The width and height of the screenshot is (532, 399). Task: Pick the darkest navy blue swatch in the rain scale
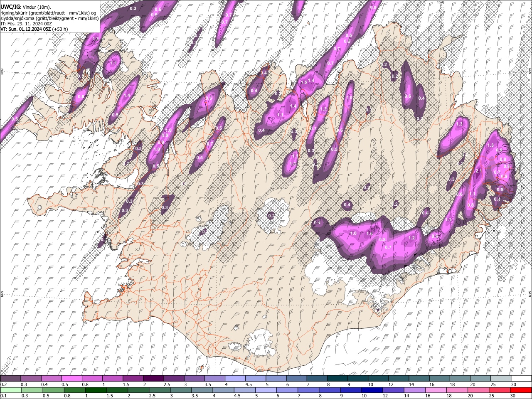[372, 390]
